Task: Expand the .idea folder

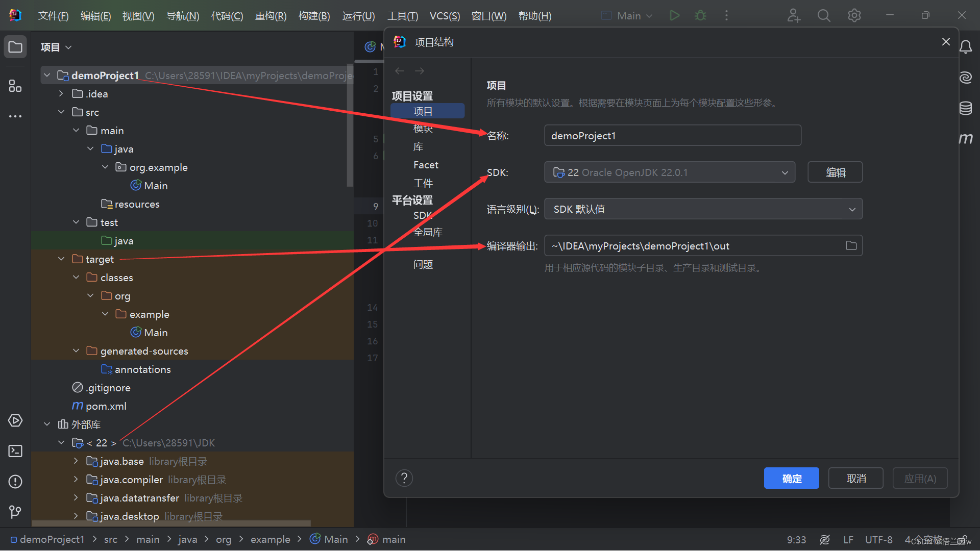Action: pyautogui.click(x=61, y=94)
